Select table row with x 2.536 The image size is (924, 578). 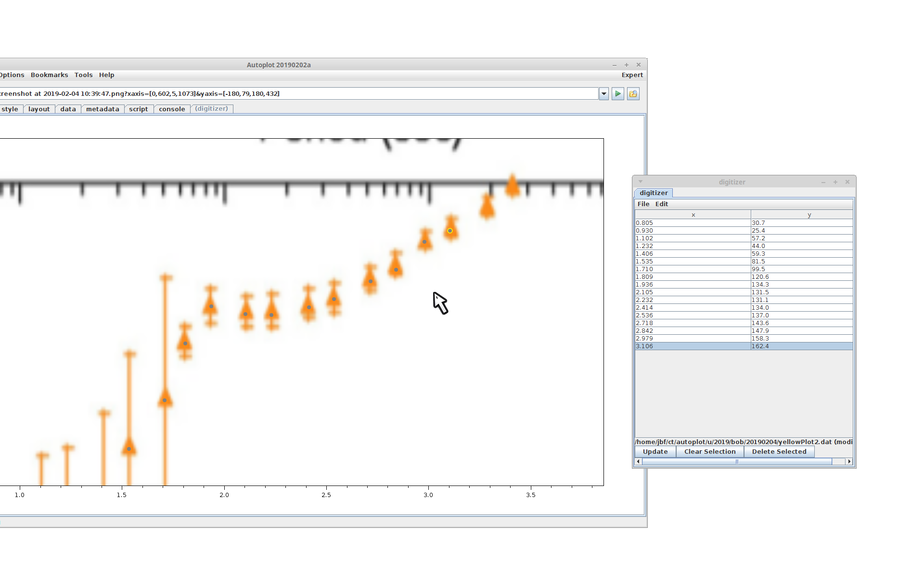[x=744, y=315]
